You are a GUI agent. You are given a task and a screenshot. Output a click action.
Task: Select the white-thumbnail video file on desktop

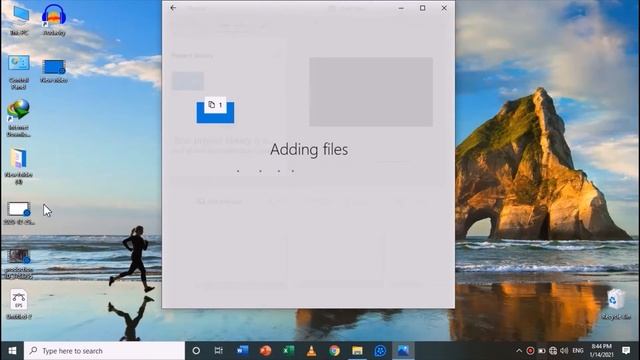click(x=19, y=213)
